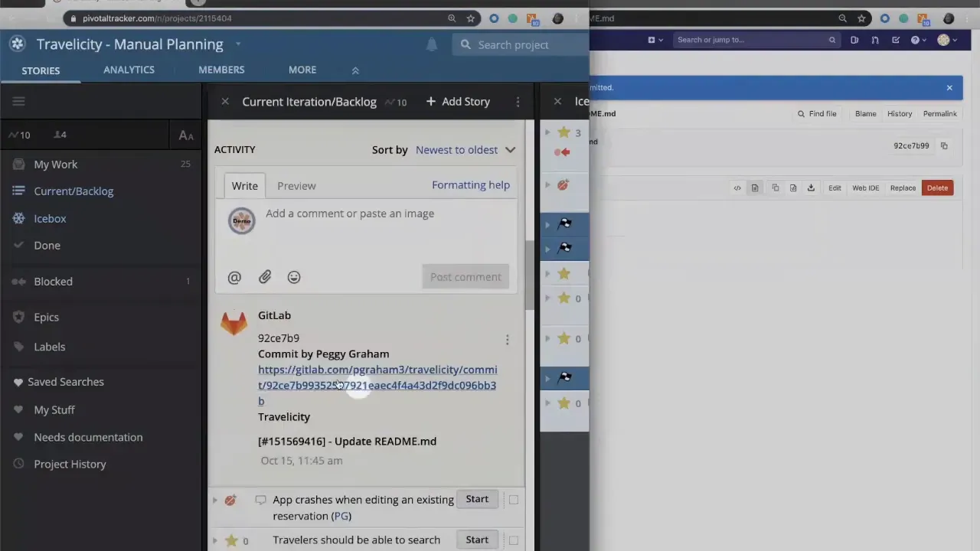
Task: Click the Formatting help link
Action: click(x=470, y=184)
